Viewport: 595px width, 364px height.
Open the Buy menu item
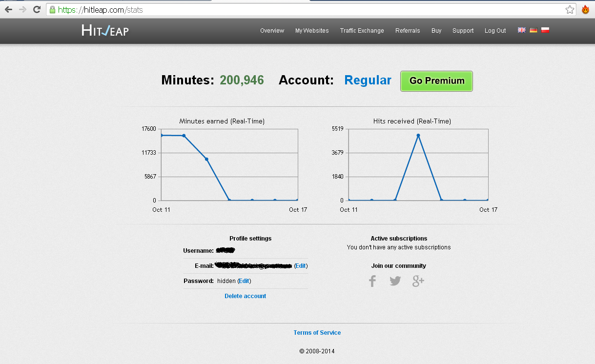(x=436, y=31)
